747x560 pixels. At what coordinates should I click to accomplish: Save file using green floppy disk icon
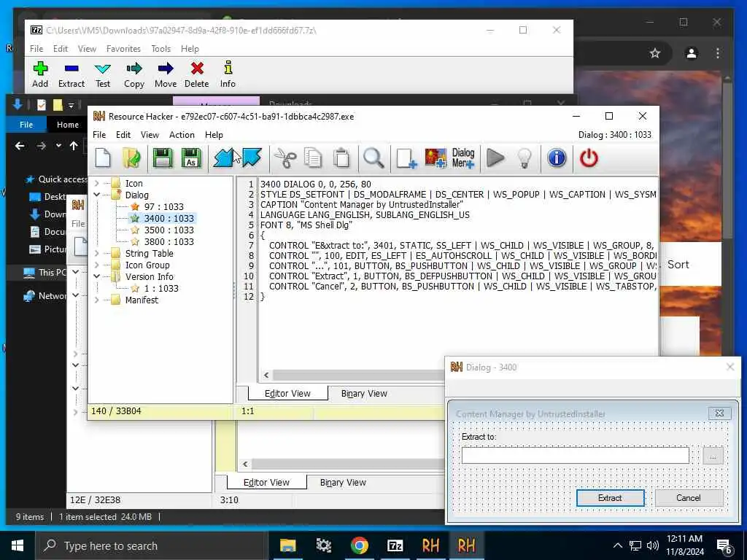click(x=163, y=158)
